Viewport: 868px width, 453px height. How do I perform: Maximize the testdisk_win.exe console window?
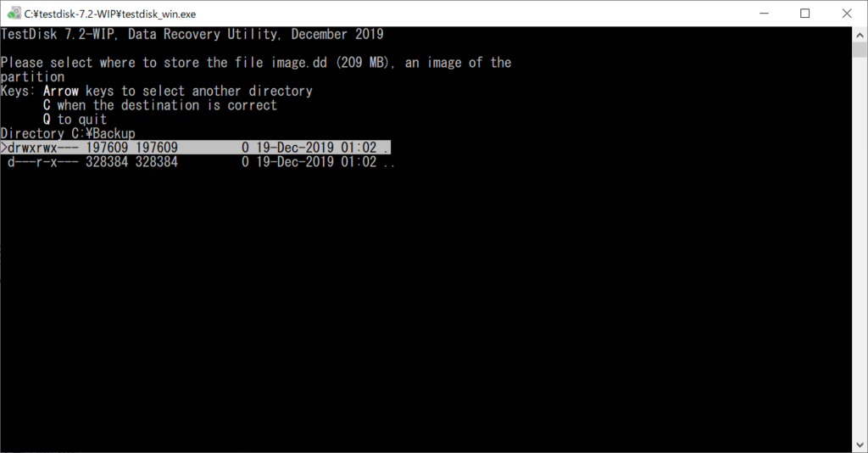pos(805,14)
